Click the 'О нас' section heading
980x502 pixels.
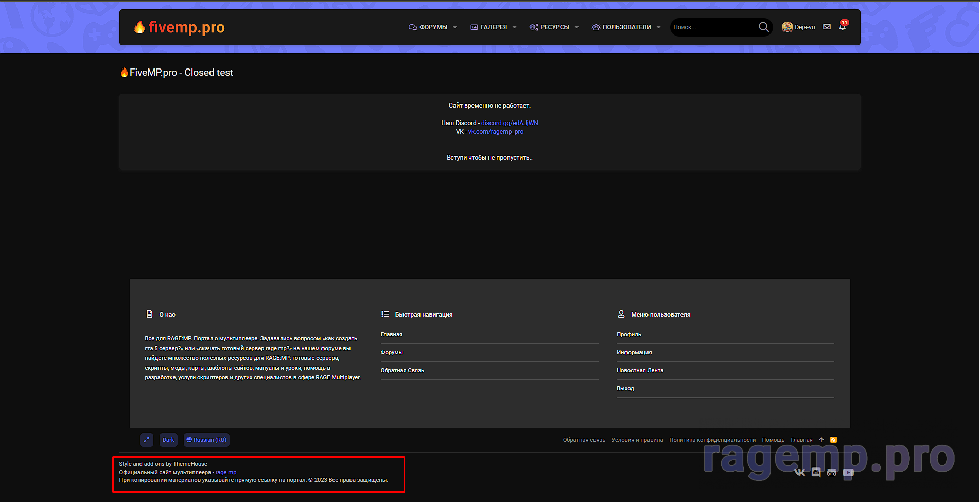(x=167, y=315)
